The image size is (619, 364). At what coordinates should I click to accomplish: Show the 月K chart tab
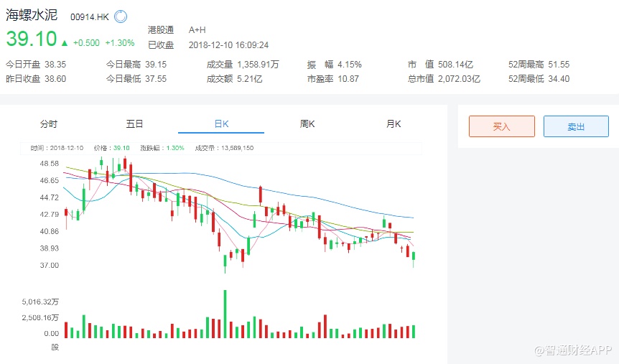click(394, 124)
